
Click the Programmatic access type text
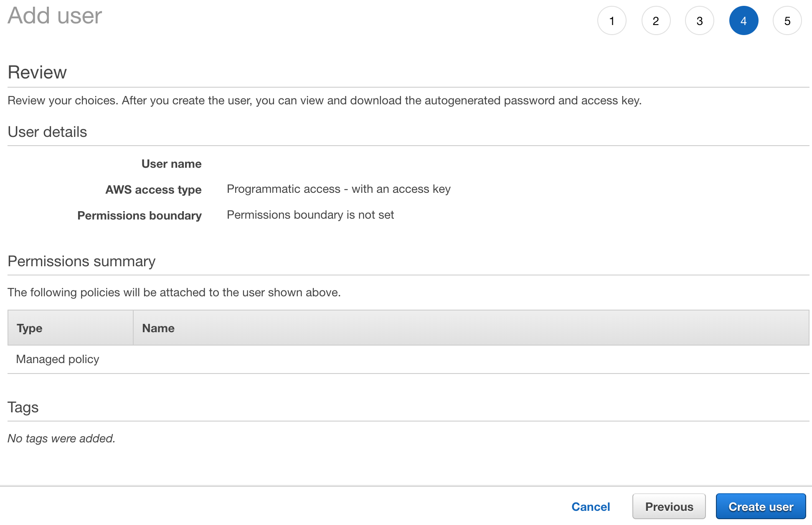pyautogui.click(x=338, y=189)
